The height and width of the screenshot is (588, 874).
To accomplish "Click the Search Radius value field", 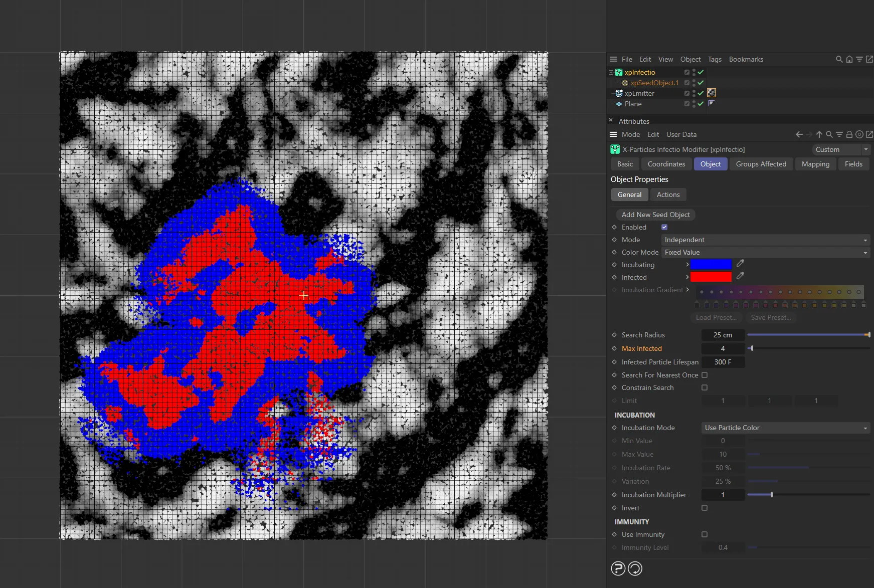I will click(x=723, y=335).
